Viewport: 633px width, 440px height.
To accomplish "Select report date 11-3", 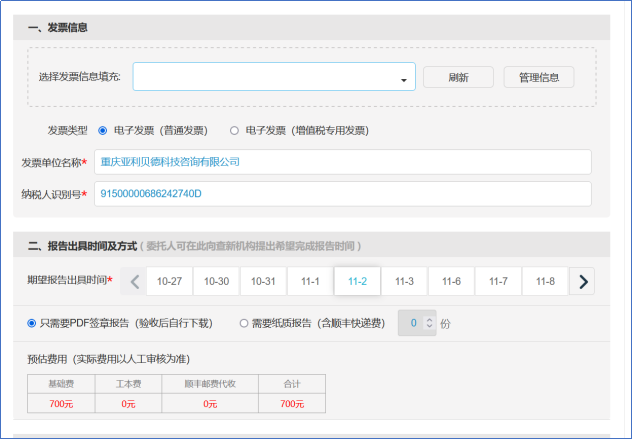I will [404, 281].
